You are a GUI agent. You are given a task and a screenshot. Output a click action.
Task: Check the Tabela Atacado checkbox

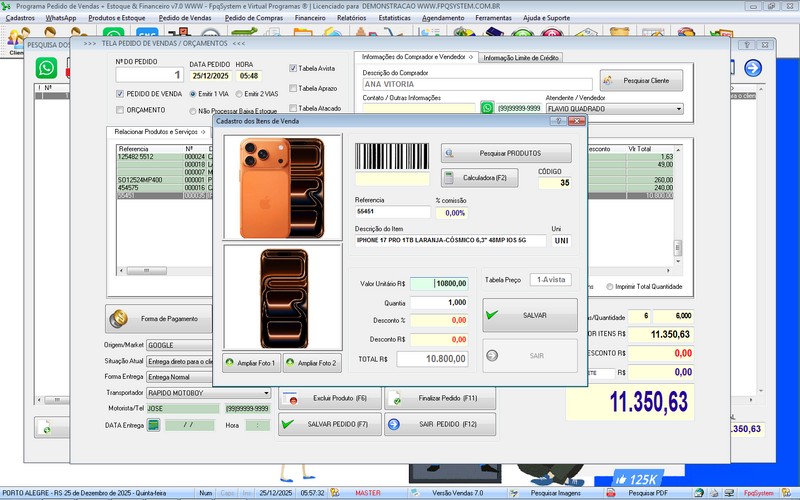point(293,108)
